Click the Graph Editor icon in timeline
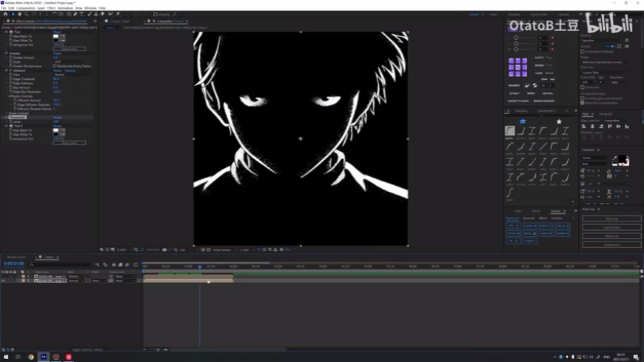Screen dimensions: 644x362 [135, 264]
